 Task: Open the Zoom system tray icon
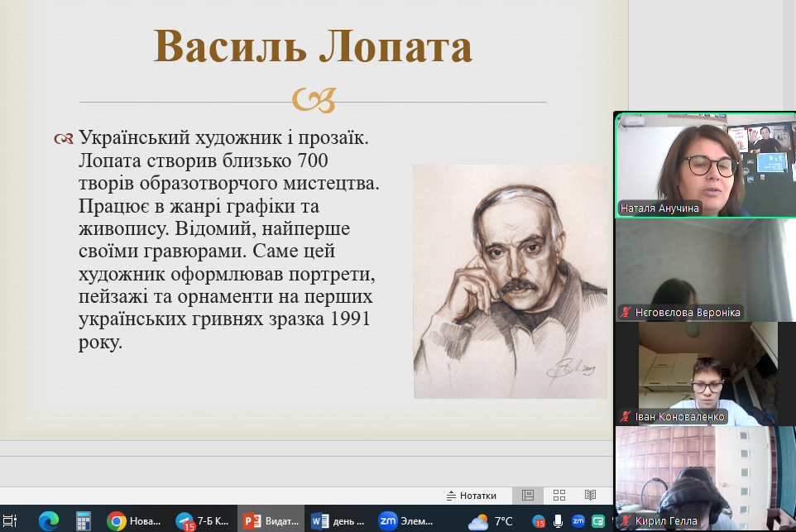578,521
